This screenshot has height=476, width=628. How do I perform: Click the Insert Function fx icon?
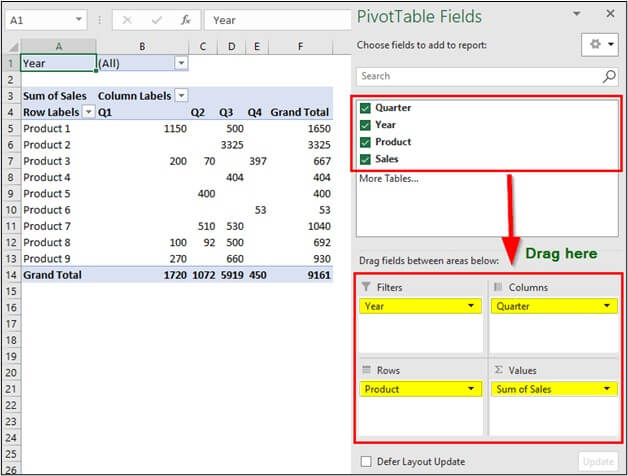point(185,20)
